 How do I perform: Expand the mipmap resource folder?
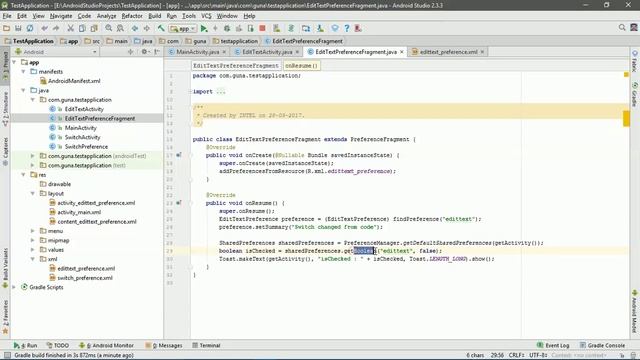[x=33, y=240]
